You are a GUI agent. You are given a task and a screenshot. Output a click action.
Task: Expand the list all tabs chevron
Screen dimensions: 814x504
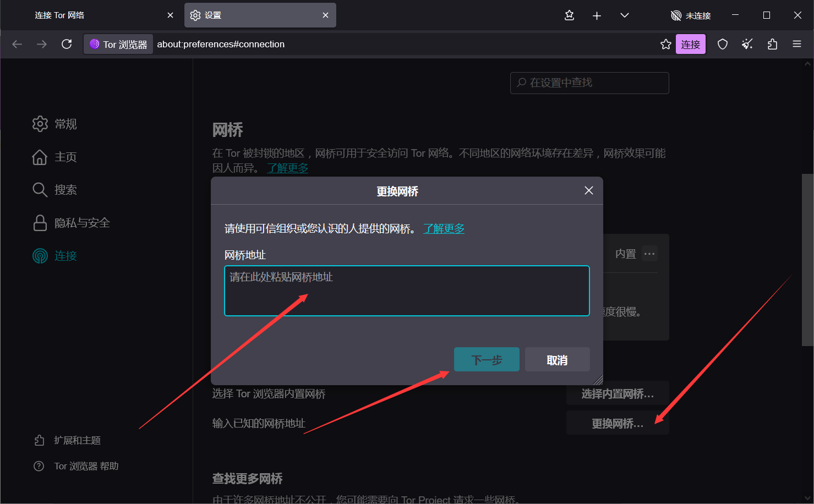624,15
